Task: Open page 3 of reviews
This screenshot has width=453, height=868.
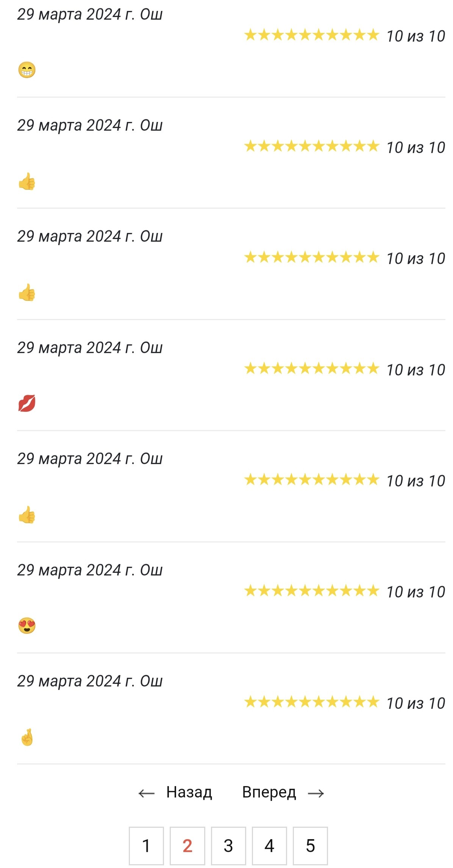Action: [x=228, y=846]
